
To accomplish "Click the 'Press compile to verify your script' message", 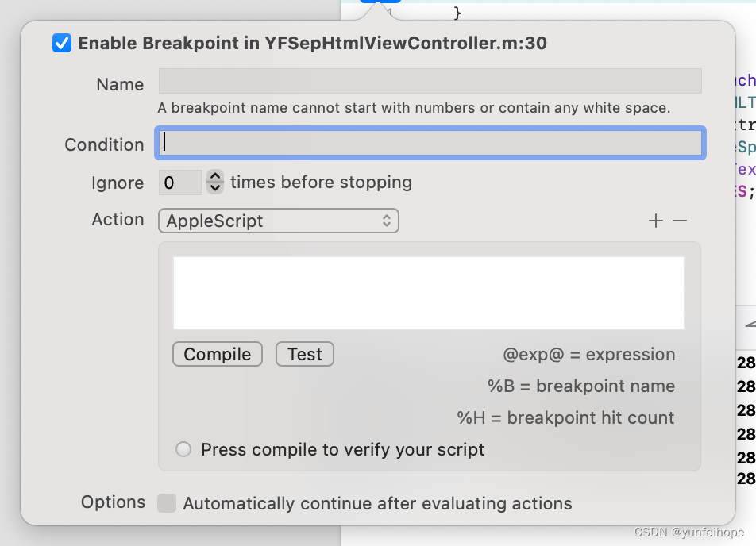I will (x=342, y=450).
